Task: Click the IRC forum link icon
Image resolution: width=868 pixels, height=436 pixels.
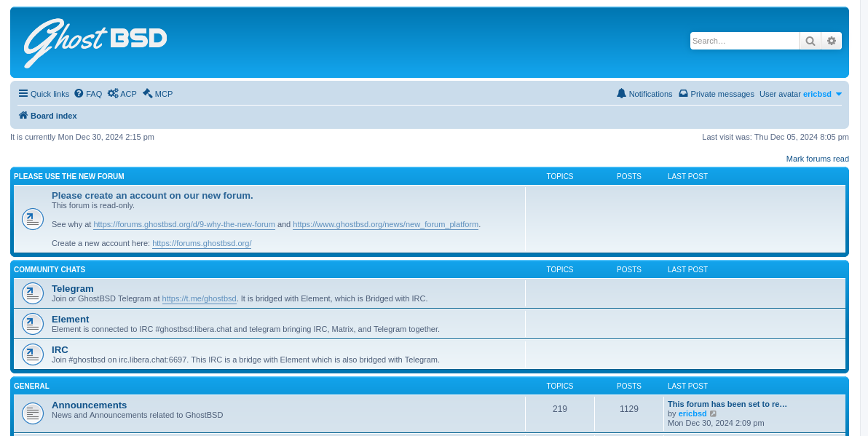Action: coord(33,354)
